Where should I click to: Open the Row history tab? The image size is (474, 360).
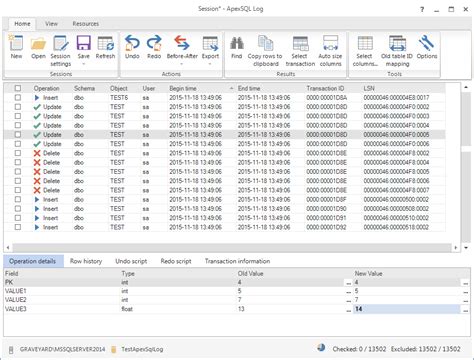tap(86, 261)
